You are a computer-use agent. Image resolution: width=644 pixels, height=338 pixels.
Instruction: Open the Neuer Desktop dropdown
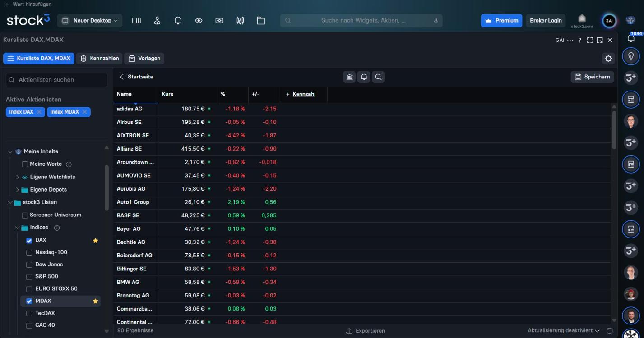[90, 21]
